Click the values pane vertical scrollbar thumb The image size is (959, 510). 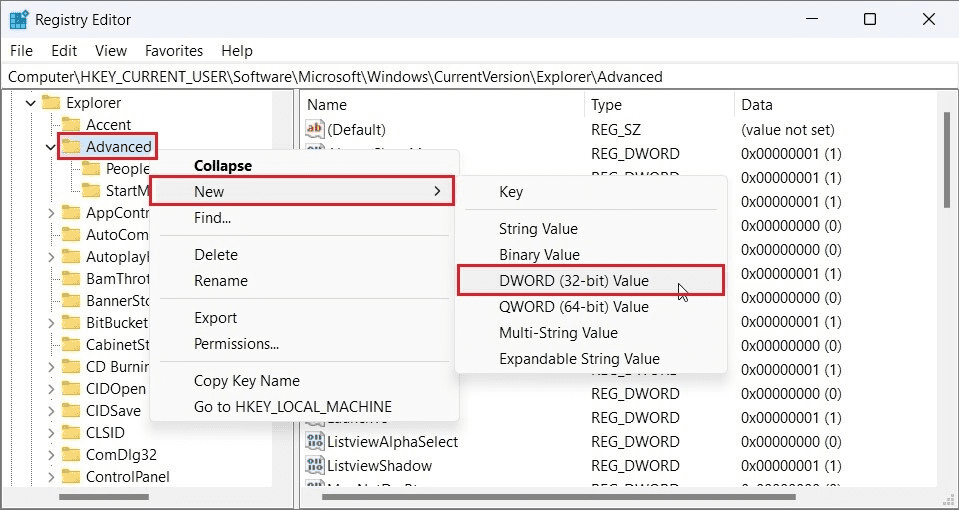pos(947,160)
